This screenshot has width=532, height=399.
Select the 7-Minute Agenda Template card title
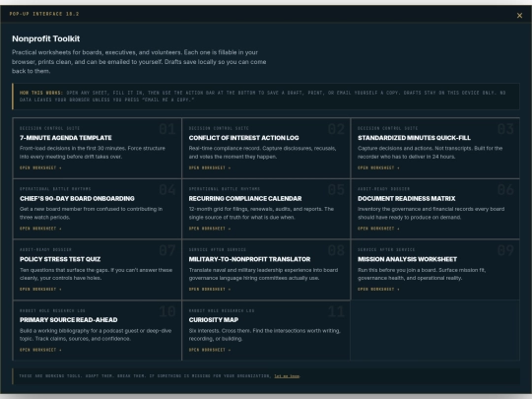point(65,138)
